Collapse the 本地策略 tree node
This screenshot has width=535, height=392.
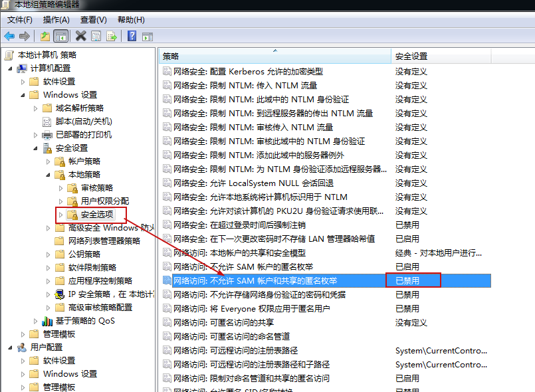click(48, 175)
